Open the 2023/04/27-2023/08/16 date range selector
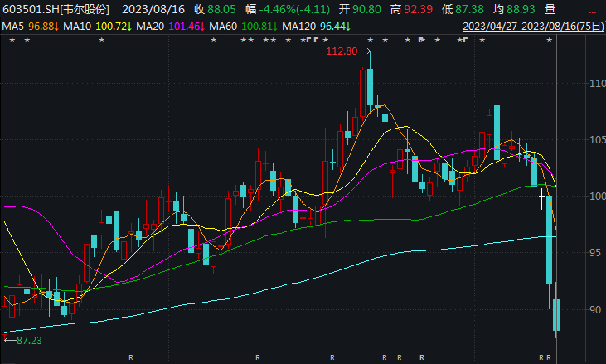606x364 pixels. pyautogui.click(x=531, y=27)
